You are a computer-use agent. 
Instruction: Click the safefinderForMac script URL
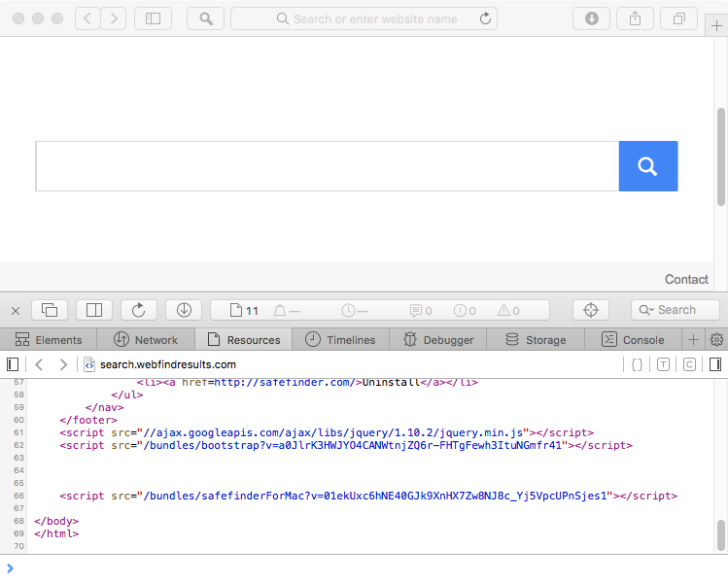tap(375, 496)
